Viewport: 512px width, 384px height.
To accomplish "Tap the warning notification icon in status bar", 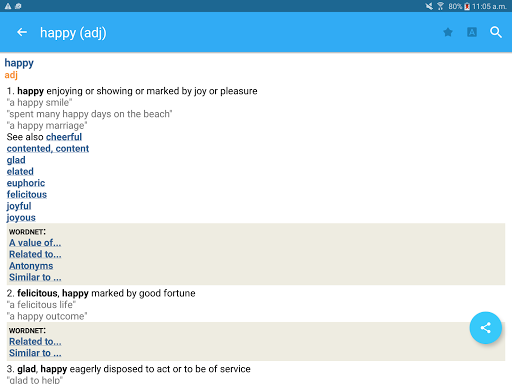I will click(x=8, y=6).
